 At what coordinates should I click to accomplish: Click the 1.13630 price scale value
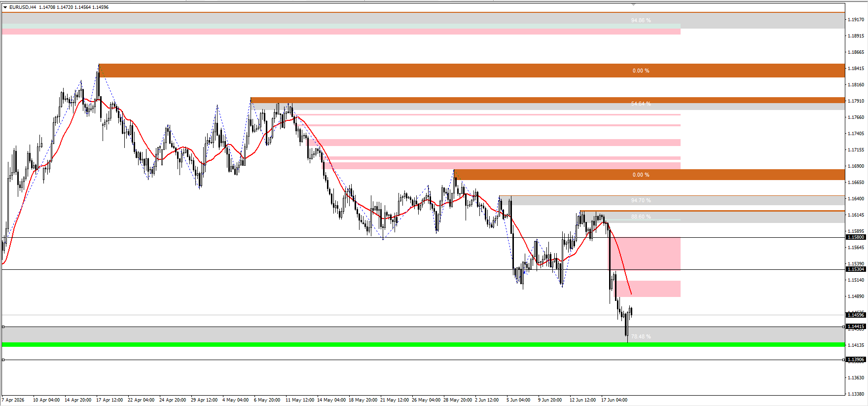(x=856, y=378)
